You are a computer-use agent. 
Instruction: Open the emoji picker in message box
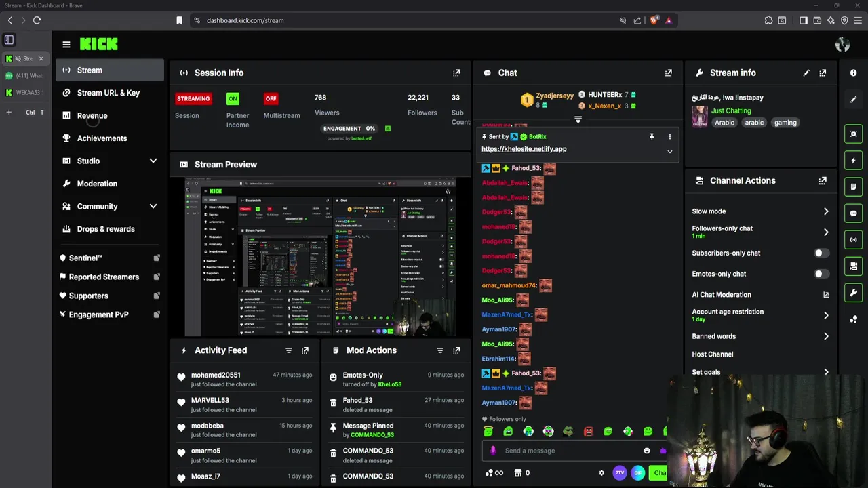point(647,451)
